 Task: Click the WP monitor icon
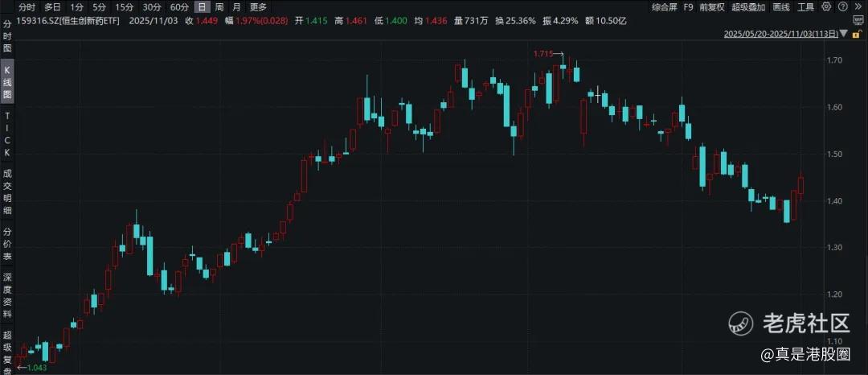pyautogui.click(x=858, y=21)
